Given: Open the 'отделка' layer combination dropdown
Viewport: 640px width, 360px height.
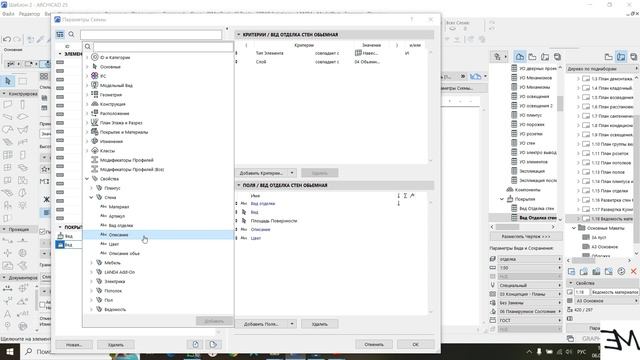Looking at the screenshot, I should 530,259.
